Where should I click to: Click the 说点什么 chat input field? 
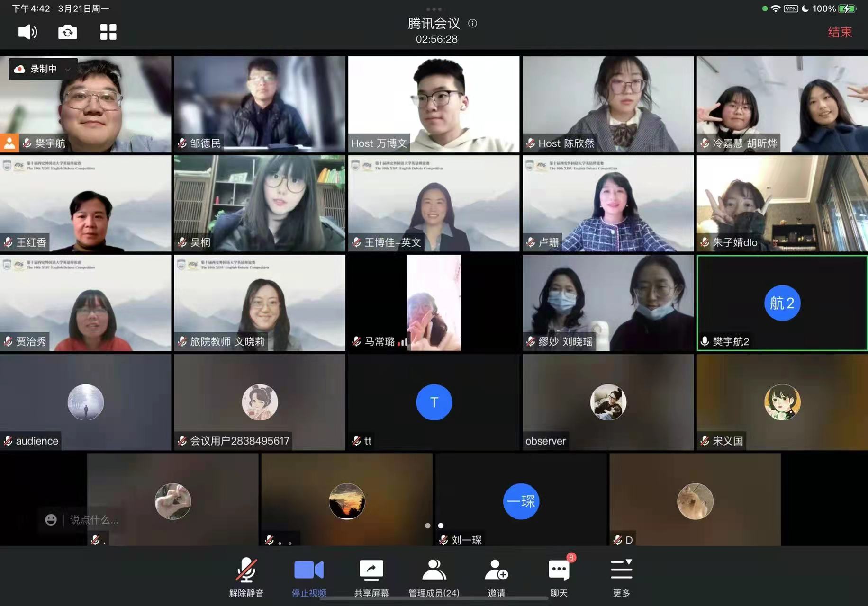[94, 520]
